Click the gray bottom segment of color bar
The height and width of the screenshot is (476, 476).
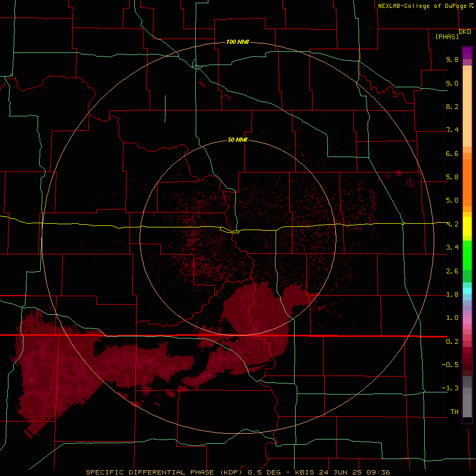[x=467, y=402]
